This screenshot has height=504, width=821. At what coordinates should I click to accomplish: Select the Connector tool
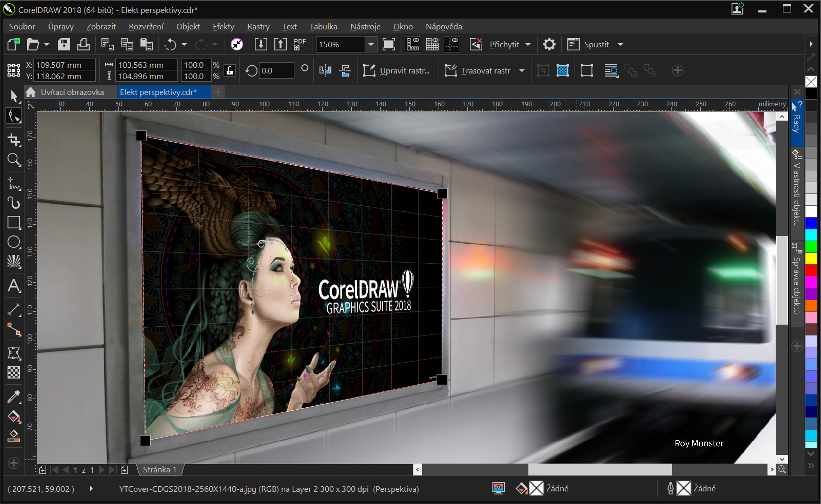coord(14,329)
